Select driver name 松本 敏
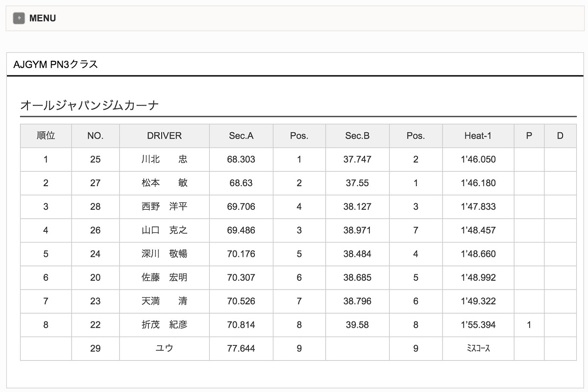Viewport: 588px width, 392px height. [x=164, y=183]
